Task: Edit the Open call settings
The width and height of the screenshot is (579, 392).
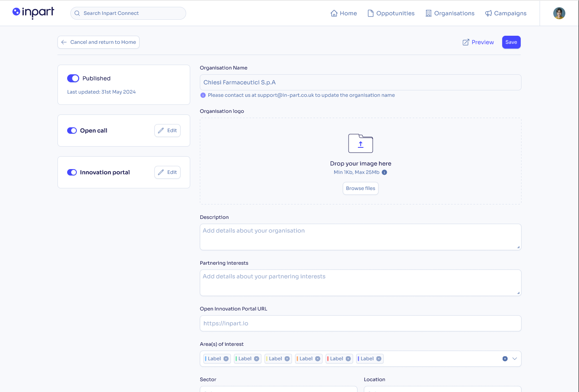Action: (x=168, y=131)
